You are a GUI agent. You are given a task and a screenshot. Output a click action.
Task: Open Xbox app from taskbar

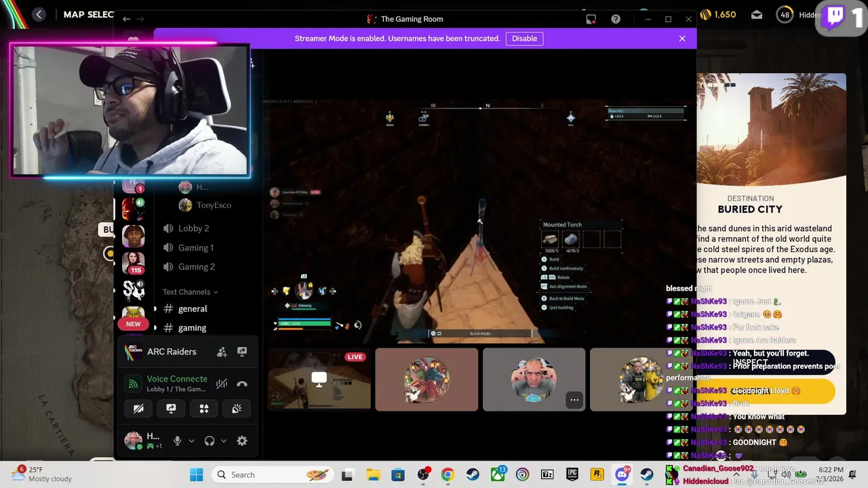(x=498, y=474)
